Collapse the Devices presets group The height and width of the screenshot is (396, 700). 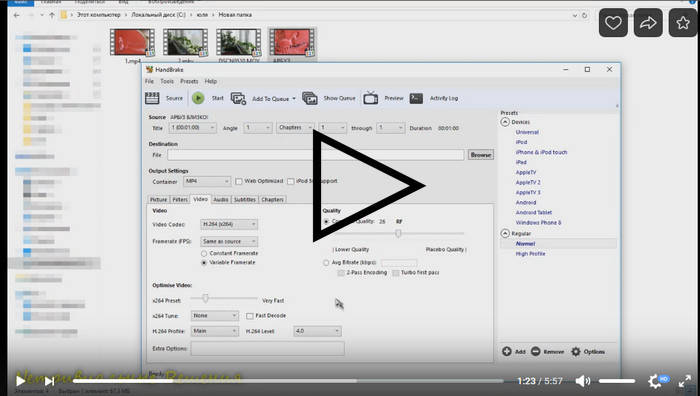pyautogui.click(x=505, y=122)
